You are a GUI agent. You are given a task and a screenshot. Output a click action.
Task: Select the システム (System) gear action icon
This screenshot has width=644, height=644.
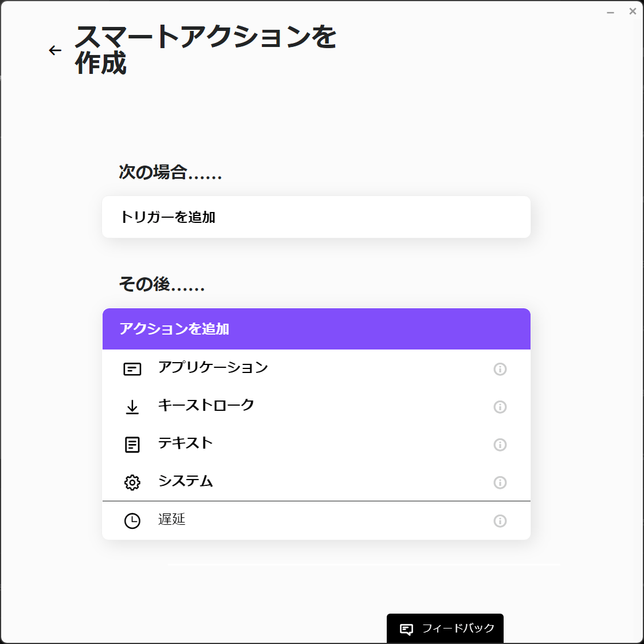(132, 482)
